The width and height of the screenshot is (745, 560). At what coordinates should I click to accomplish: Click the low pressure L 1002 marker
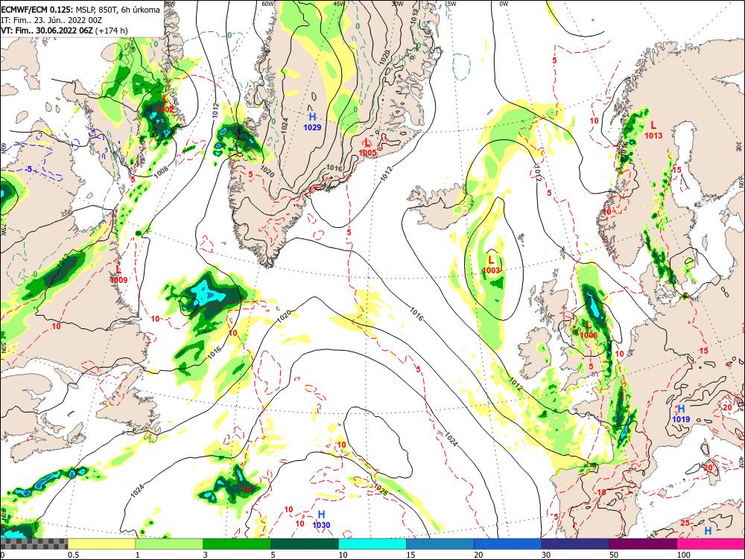(x=165, y=104)
